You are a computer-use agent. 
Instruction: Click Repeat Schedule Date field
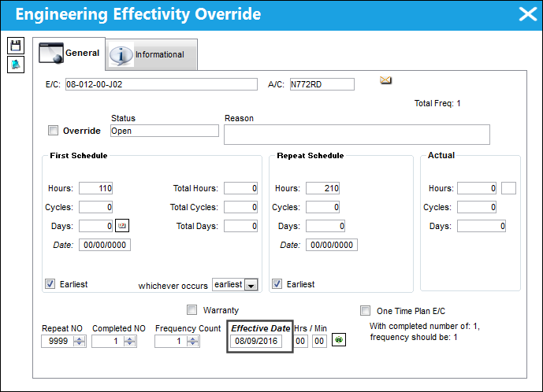click(x=332, y=245)
